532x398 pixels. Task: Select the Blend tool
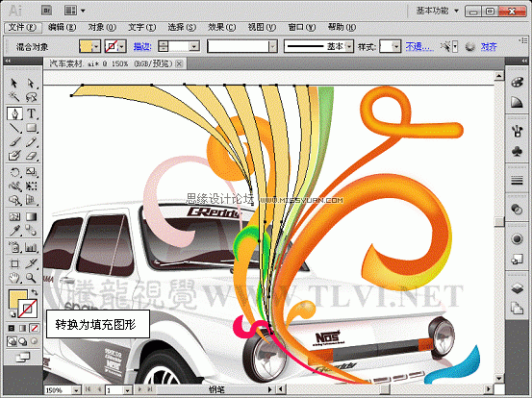click(x=31, y=231)
